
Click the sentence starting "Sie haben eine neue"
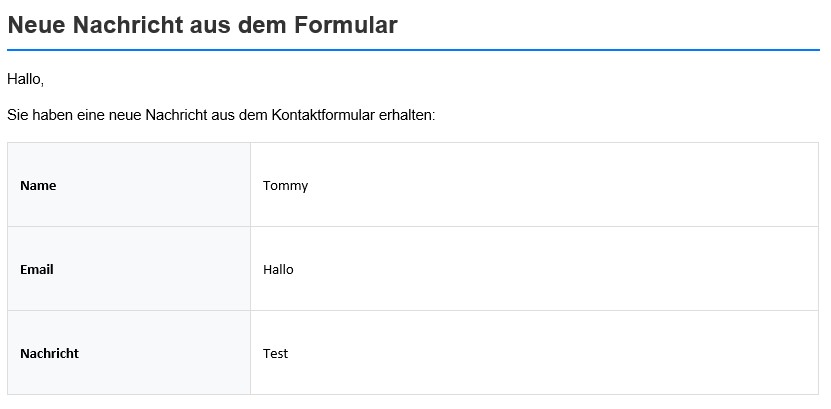point(221,115)
